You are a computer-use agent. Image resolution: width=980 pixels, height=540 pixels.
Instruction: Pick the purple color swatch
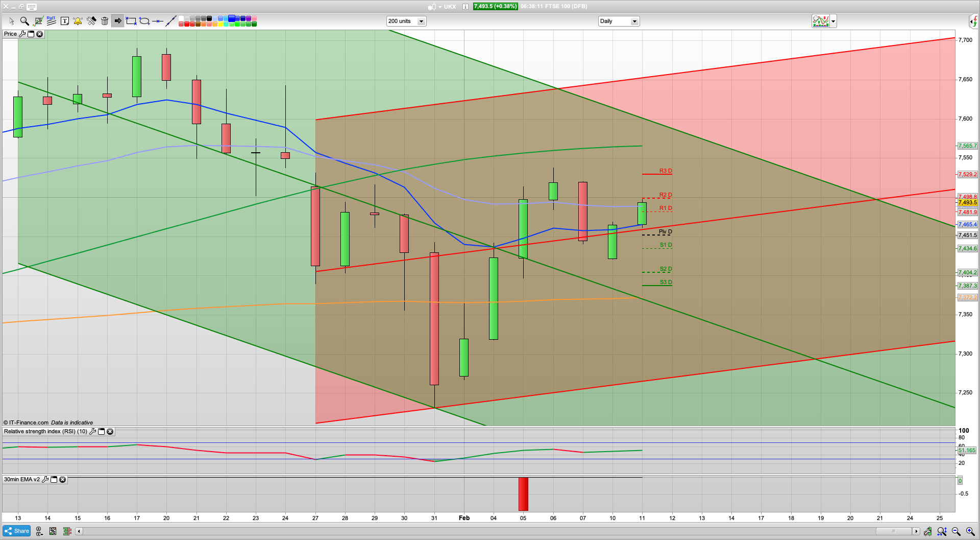point(249,18)
